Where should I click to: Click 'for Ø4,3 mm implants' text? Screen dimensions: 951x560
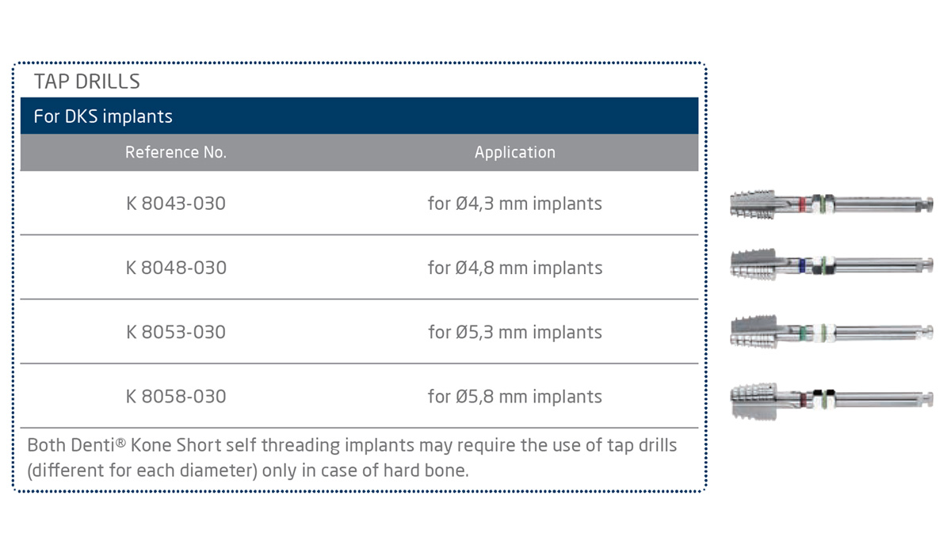click(515, 204)
